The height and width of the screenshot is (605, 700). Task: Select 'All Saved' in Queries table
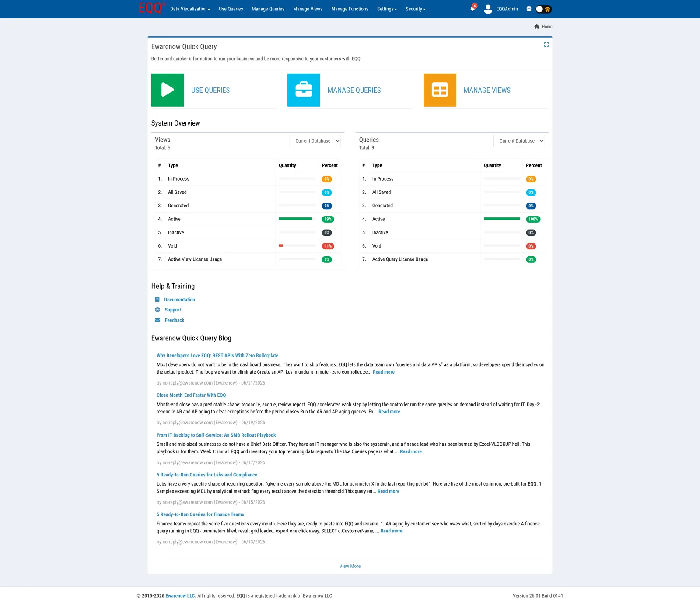click(452, 192)
